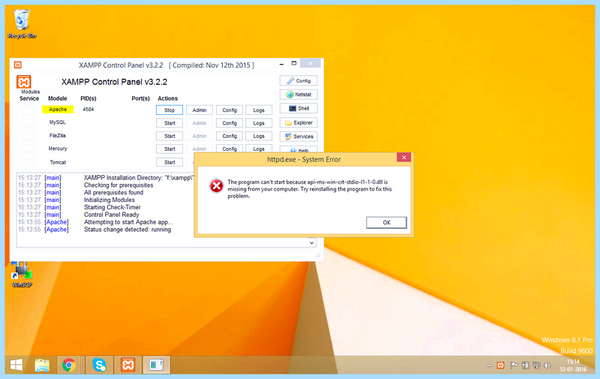Open FileZilla Logs
The width and height of the screenshot is (600, 379).
point(259,136)
